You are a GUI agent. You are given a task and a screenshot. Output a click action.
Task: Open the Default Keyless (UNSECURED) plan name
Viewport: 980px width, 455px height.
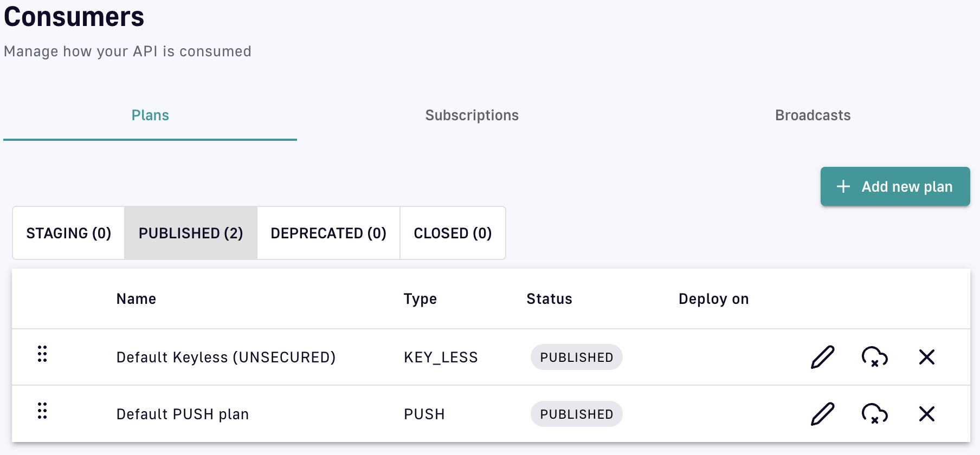(x=226, y=357)
